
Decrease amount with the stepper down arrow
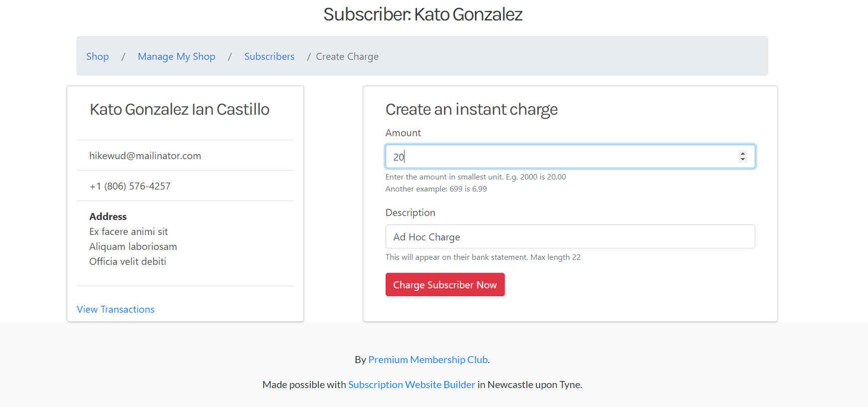[743, 159]
